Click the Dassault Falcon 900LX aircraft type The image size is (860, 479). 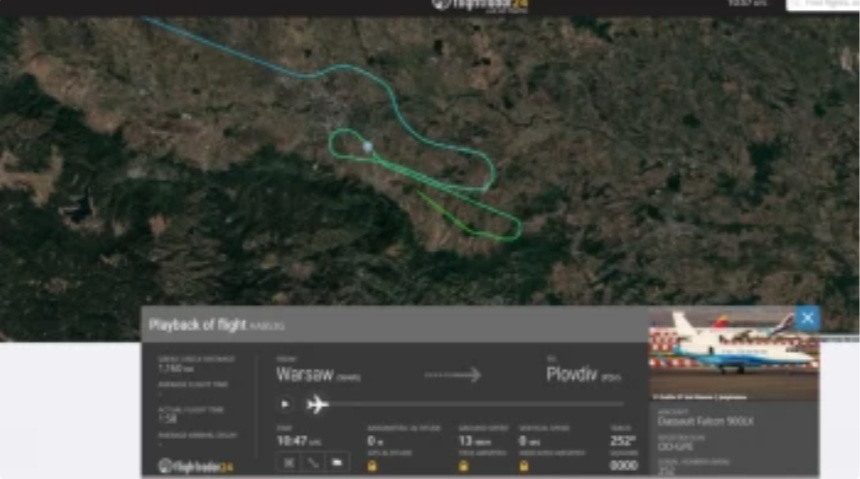coord(705,421)
